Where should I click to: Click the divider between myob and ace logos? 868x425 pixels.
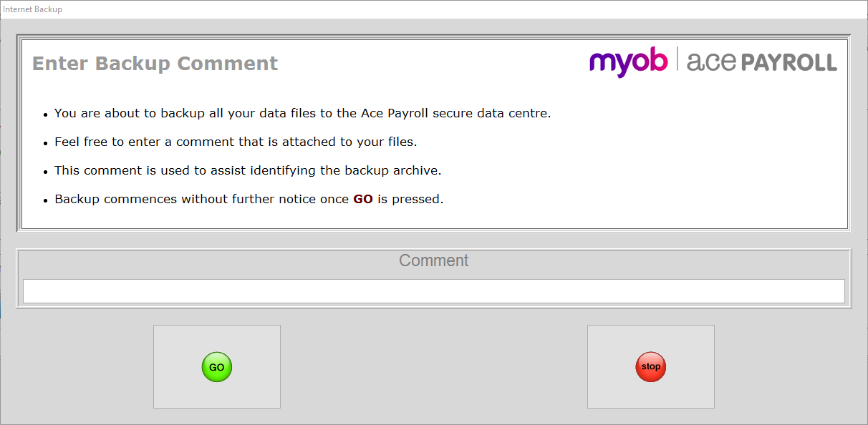pos(677,61)
